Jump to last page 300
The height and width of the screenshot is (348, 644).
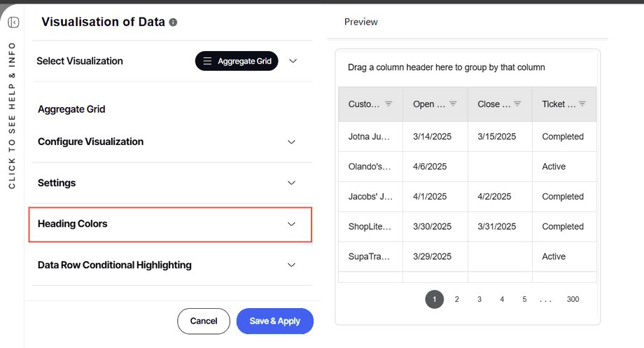point(573,300)
